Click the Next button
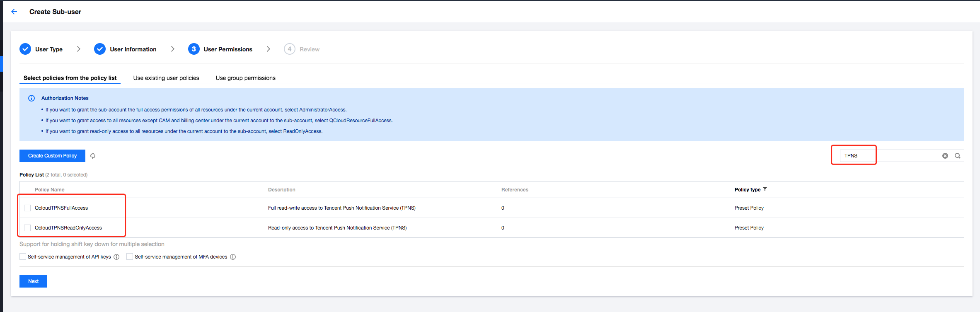 (33, 281)
